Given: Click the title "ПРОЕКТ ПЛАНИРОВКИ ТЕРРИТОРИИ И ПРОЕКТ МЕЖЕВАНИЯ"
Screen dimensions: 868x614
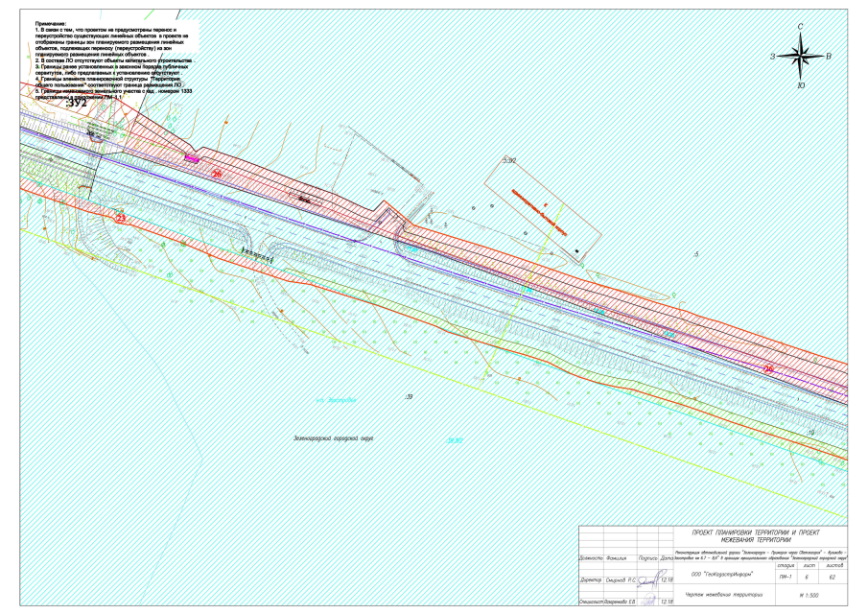Looking at the screenshot, I should 749,535.
